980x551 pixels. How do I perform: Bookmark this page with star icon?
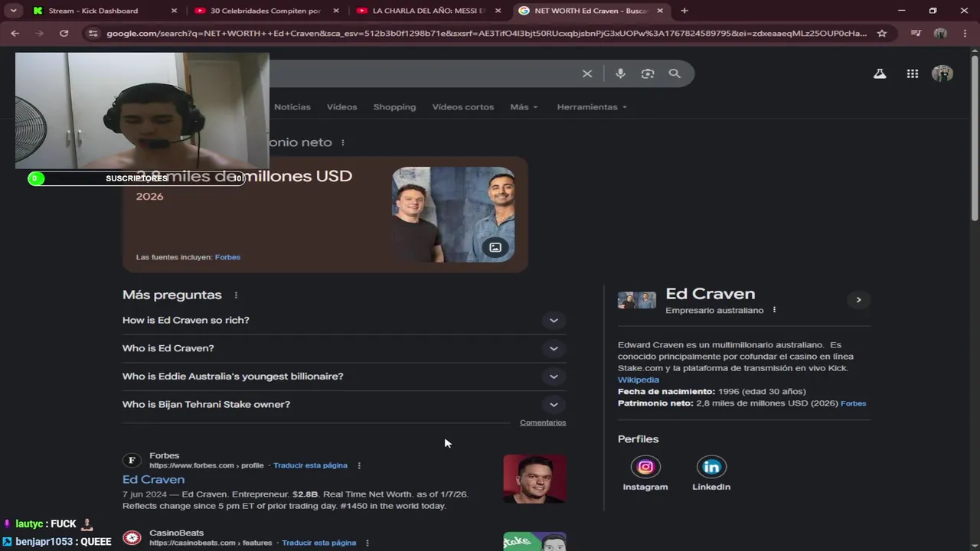[x=882, y=33]
